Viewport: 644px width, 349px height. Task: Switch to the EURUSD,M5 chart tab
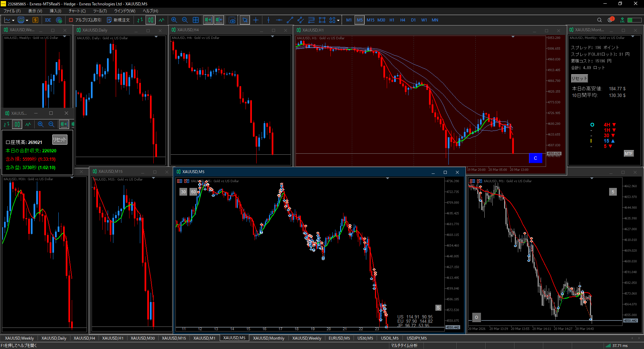pyautogui.click(x=339, y=338)
